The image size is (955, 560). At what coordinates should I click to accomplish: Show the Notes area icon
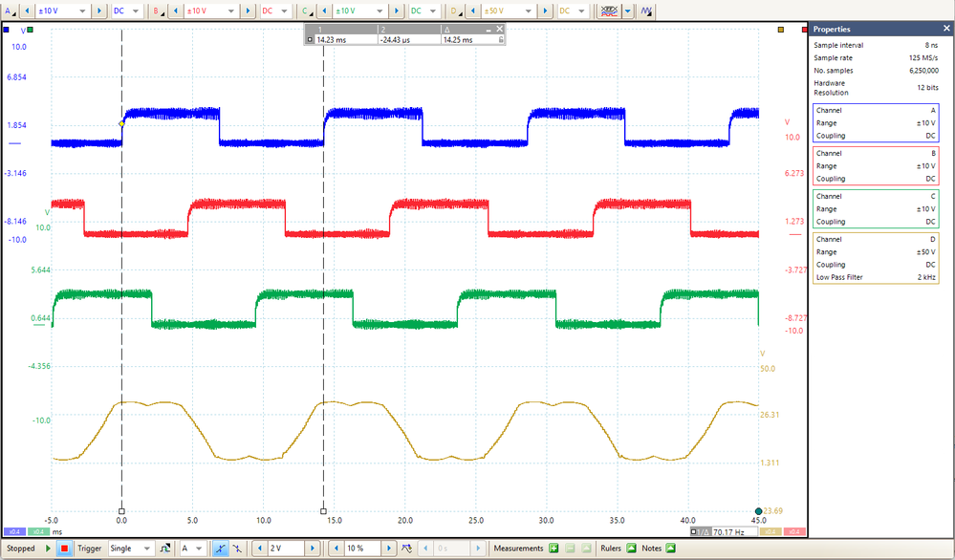click(670, 549)
